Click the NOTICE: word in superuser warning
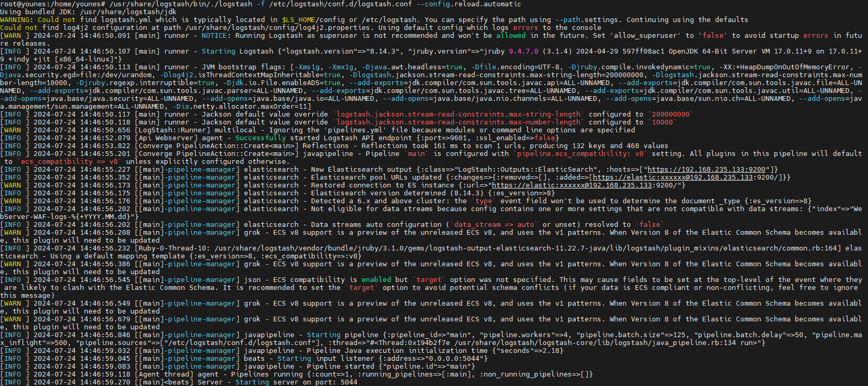This screenshot has height=386, width=868. [215, 36]
